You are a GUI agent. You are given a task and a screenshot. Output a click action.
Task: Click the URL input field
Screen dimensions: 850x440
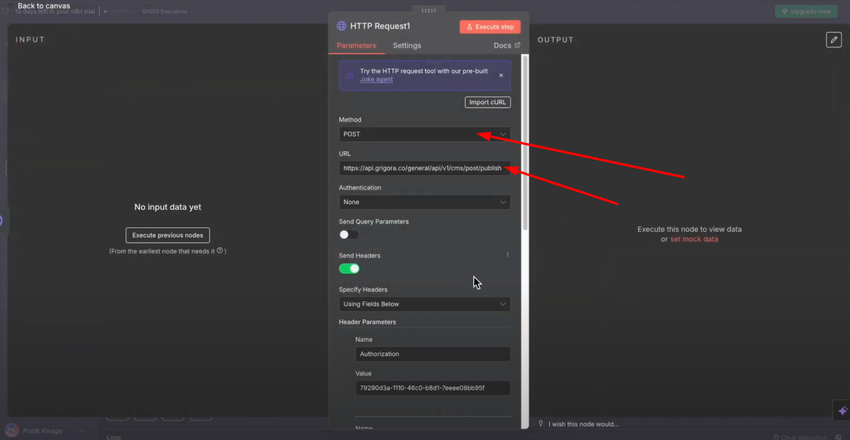(x=424, y=168)
